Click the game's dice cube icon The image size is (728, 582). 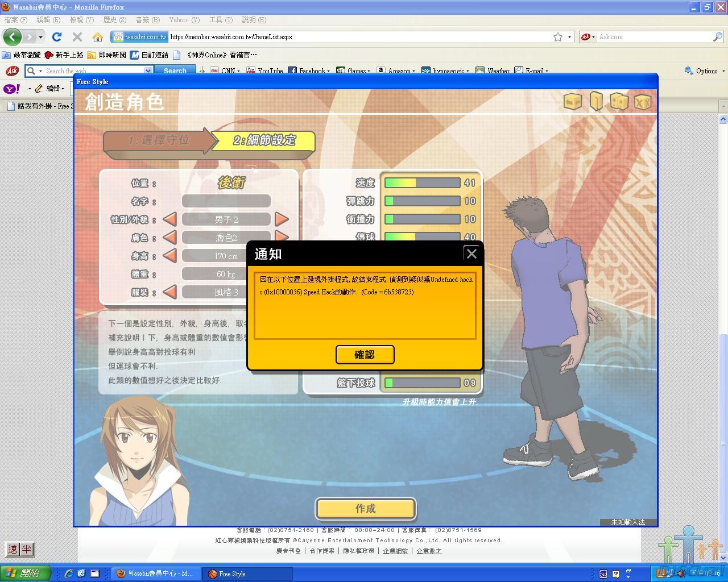pos(619,102)
